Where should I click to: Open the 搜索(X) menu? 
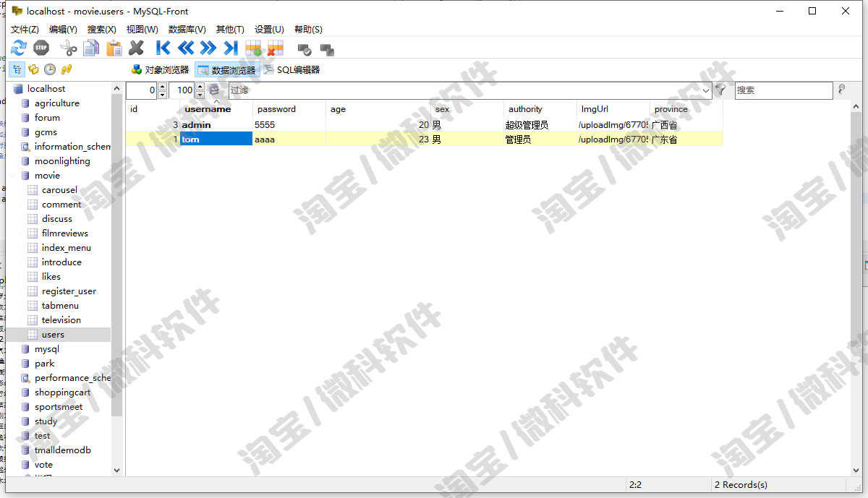click(101, 30)
